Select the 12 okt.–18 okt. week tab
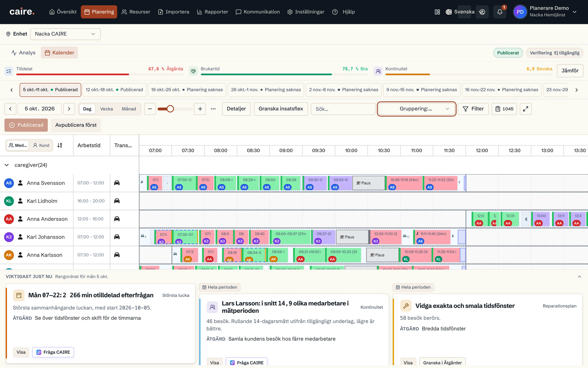 (x=115, y=90)
